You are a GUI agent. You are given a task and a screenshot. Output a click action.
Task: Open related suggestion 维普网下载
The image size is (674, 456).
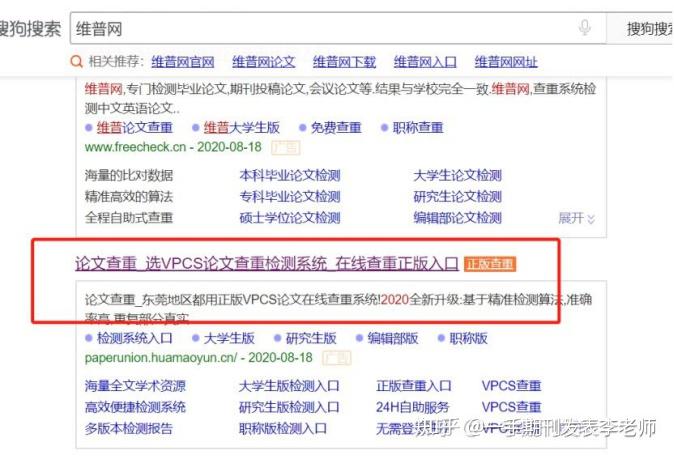click(344, 62)
